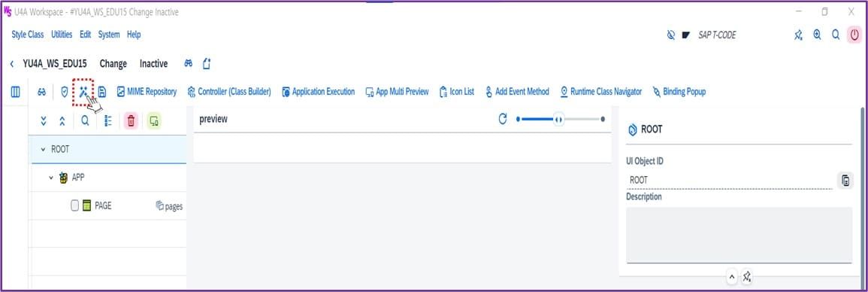Click the Description text area
Viewport: 868px width, 292px height.
pos(739,235)
